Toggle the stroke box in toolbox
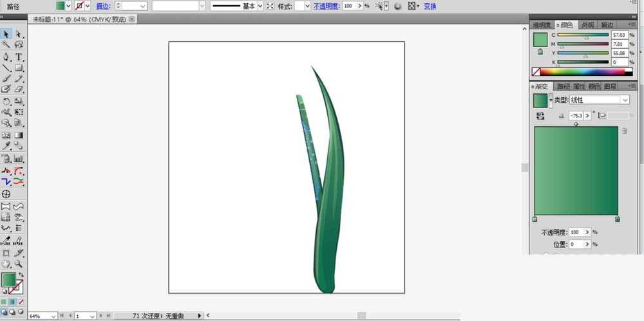The image size is (644, 321). click(17, 286)
